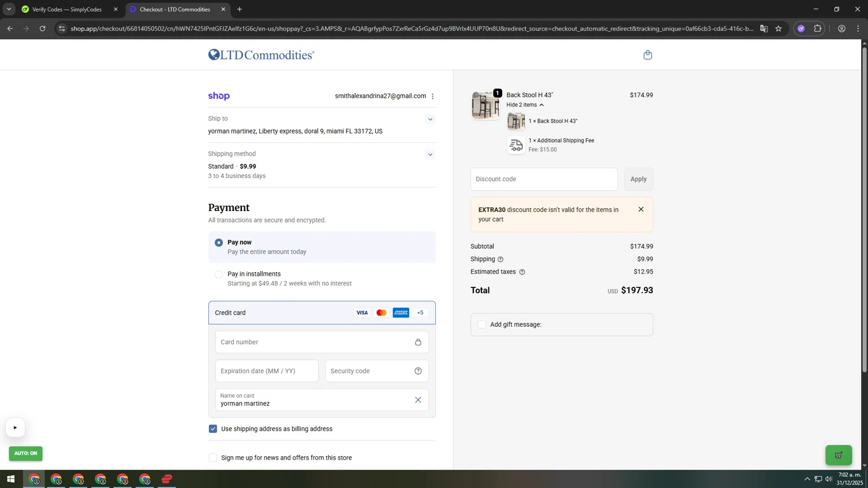Click the green cart floating button

tap(838, 455)
